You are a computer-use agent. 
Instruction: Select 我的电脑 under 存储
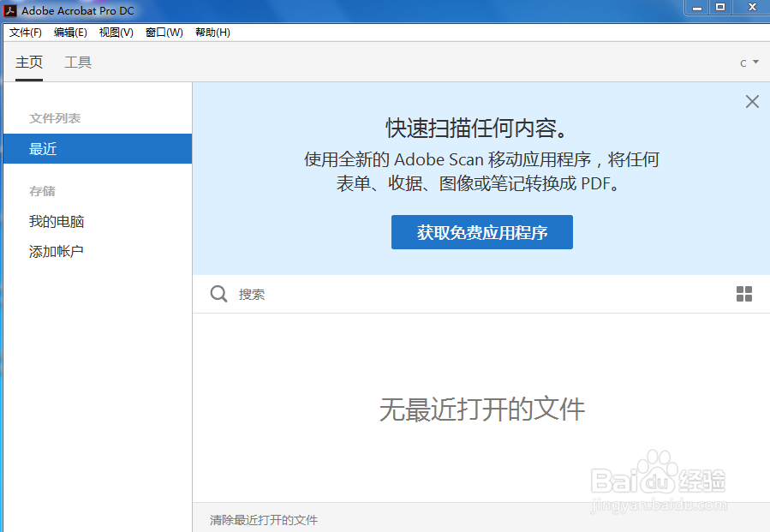(x=56, y=221)
